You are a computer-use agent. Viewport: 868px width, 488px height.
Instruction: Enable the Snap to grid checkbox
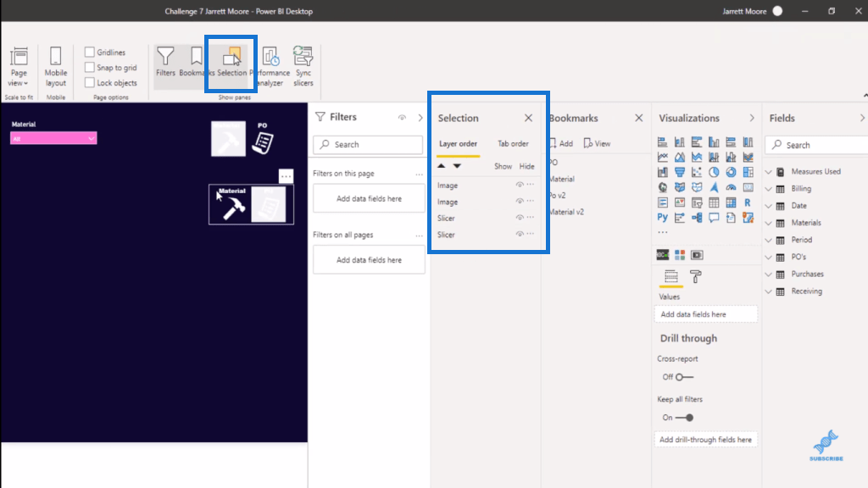point(90,68)
